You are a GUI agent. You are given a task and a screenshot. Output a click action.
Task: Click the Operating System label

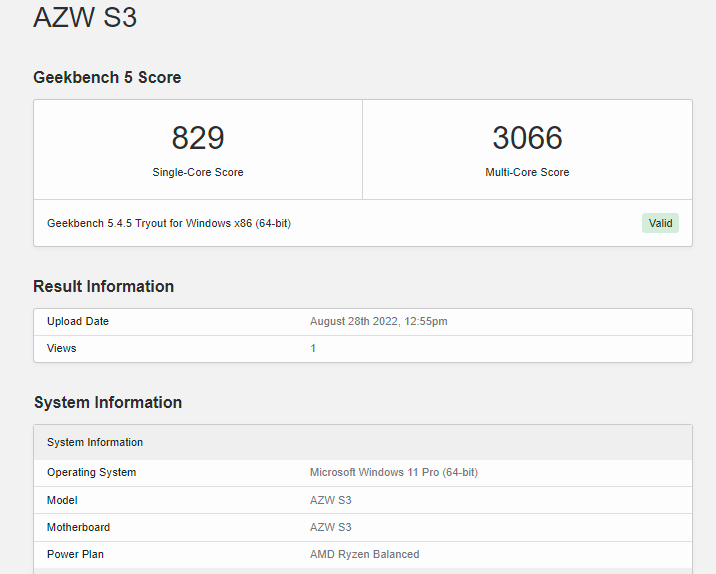[x=91, y=472]
